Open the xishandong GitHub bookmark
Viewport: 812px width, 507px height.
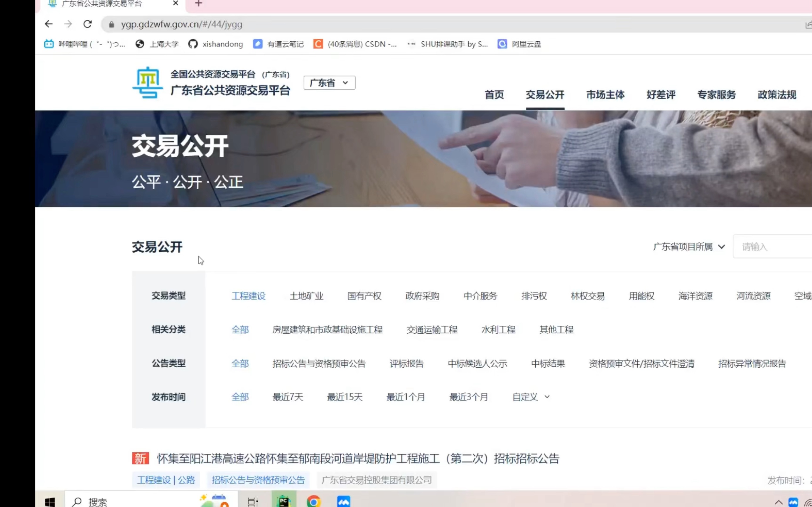click(216, 44)
